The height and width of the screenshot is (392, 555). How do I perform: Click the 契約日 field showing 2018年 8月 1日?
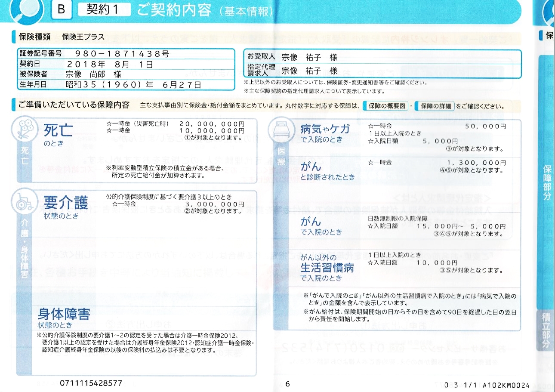point(109,65)
